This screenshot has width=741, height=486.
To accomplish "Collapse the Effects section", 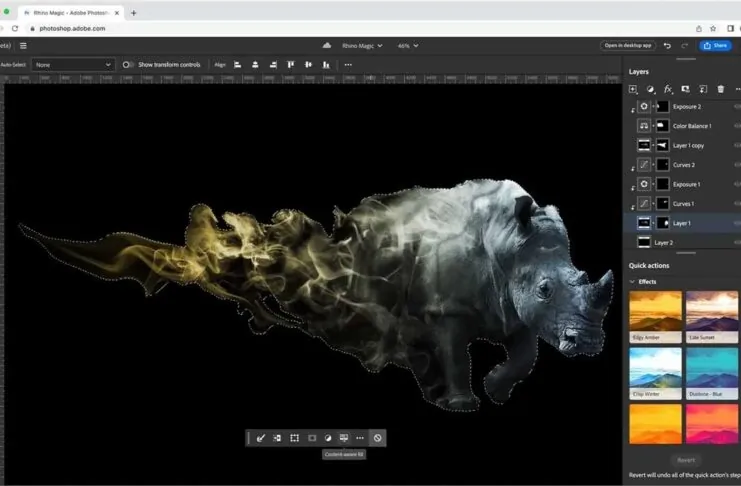I will coord(632,282).
